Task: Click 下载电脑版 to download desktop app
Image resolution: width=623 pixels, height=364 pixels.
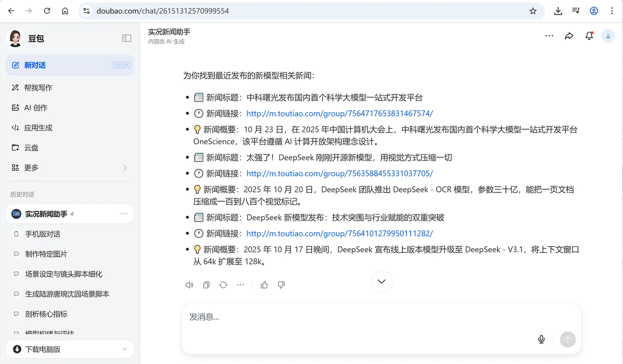Action: [x=44, y=349]
